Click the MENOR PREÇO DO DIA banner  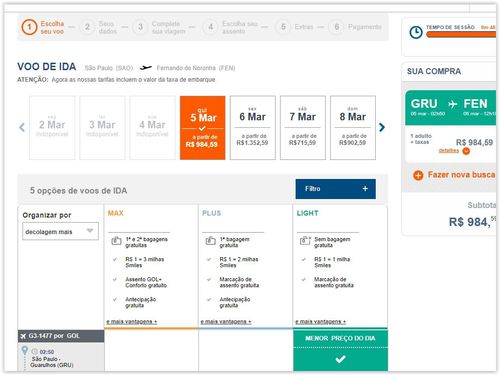(x=340, y=338)
